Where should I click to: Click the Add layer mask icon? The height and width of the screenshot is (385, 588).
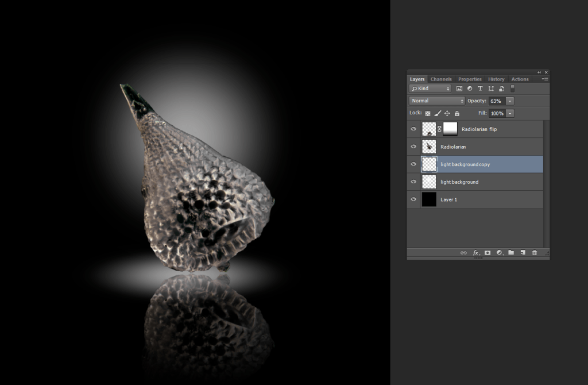coord(488,253)
